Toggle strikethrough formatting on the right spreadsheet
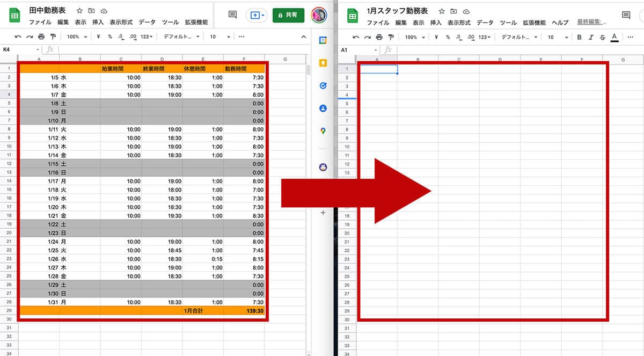Screen dimensions: 644x356 (x=602, y=37)
